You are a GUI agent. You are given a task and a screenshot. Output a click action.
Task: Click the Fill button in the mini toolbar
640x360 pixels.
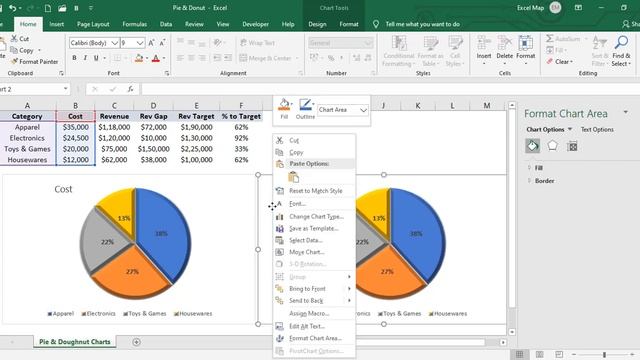[x=284, y=109]
